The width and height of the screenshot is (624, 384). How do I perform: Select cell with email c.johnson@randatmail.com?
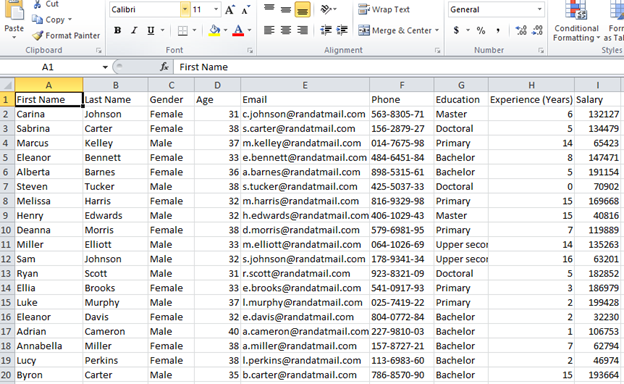(305, 114)
